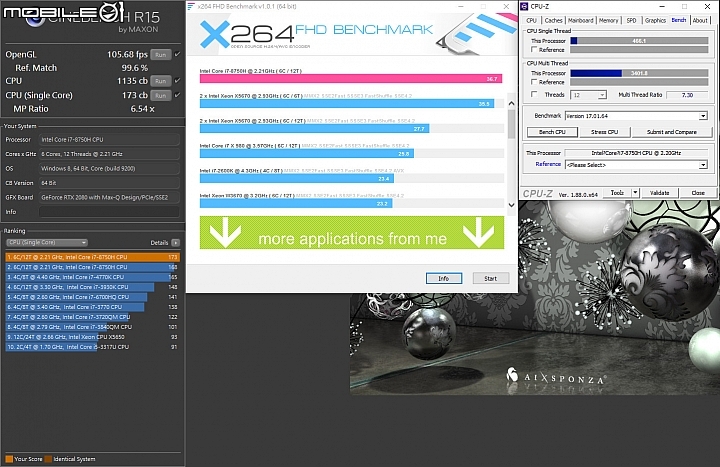This screenshot has width=720, height=467.
Task: Run the CPU test in Cinebench
Action: pos(160,81)
